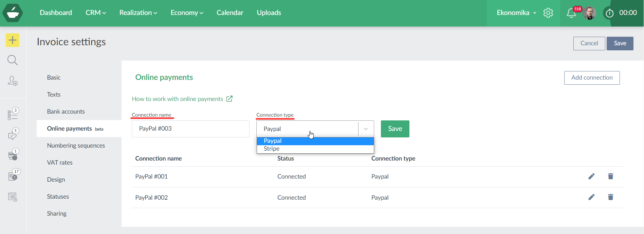Expand the Economy menu
The image size is (644, 234).
(x=187, y=13)
